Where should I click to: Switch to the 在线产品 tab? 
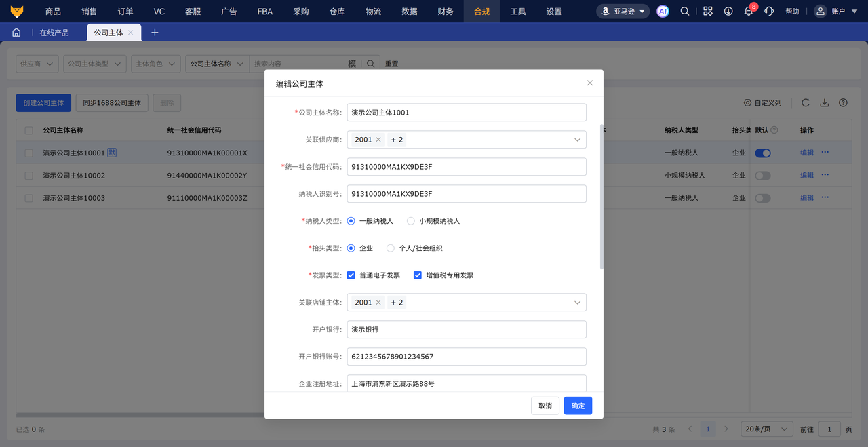pos(54,33)
